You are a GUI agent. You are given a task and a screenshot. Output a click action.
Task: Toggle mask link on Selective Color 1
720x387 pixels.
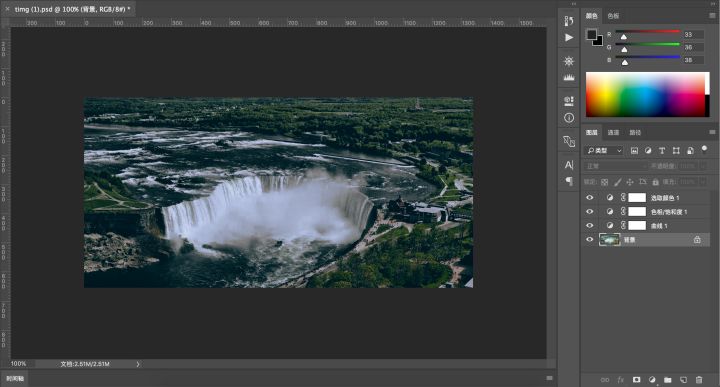pyautogui.click(x=623, y=198)
